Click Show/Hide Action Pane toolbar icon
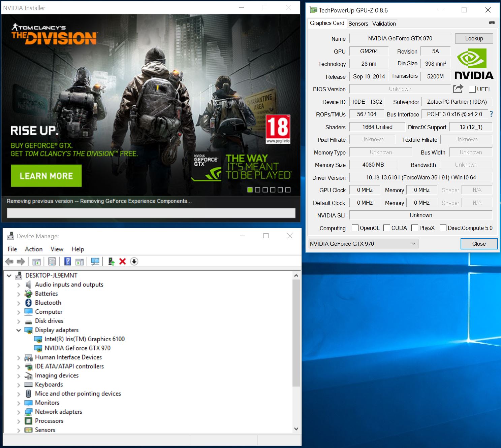This screenshot has height=448, width=501. pos(80,262)
